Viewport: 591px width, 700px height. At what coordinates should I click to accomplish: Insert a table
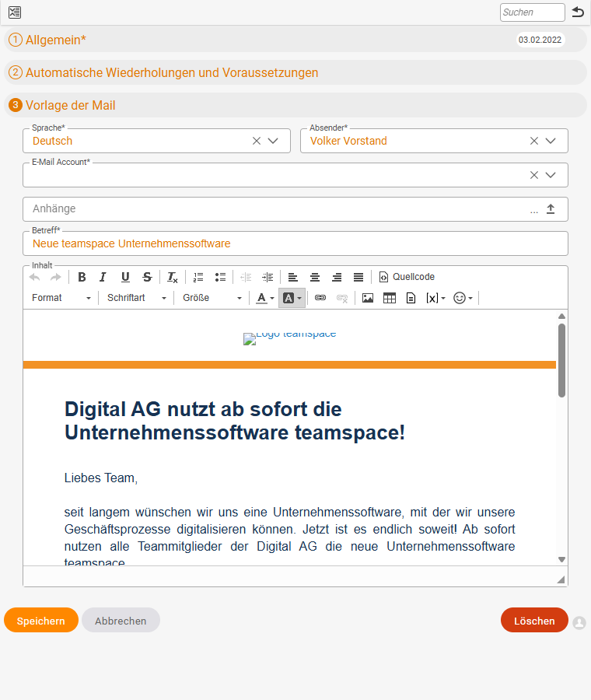(x=390, y=298)
